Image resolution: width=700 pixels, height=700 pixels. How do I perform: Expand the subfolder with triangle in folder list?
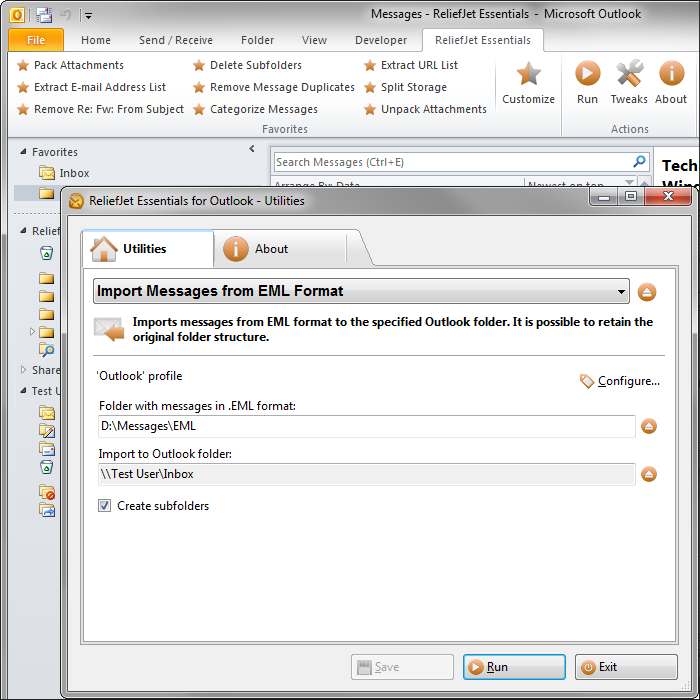click(32, 332)
